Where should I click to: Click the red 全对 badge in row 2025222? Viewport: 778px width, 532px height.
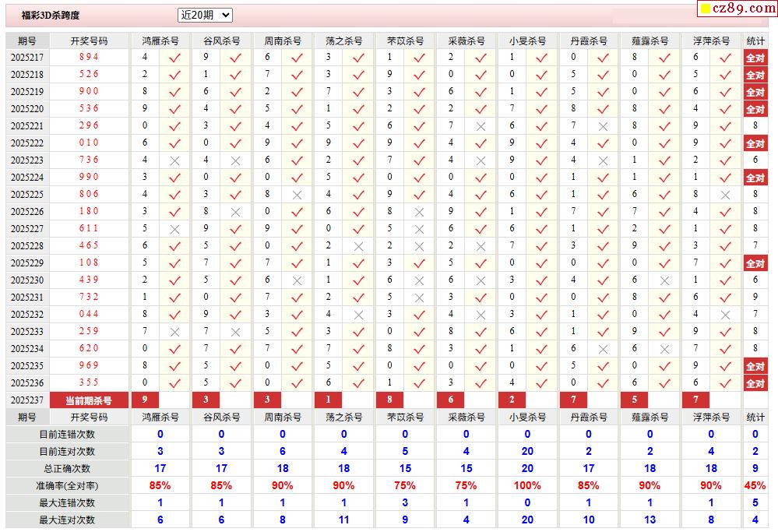point(755,143)
